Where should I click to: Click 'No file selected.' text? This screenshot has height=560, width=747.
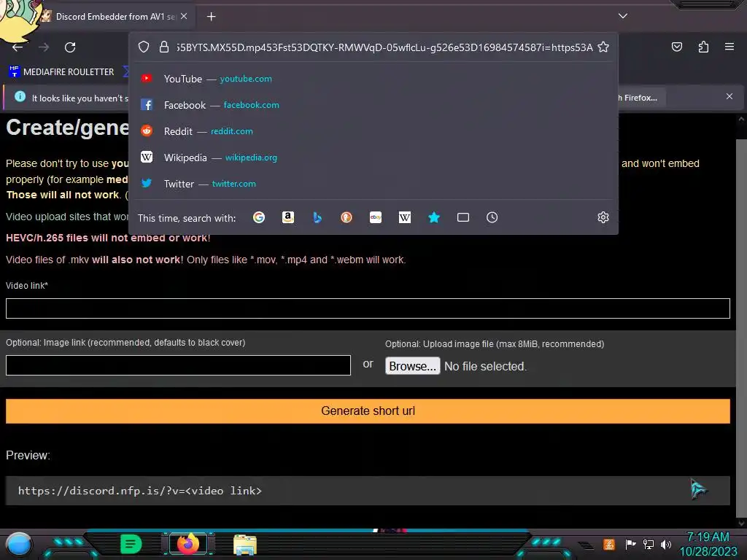pyautogui.click(x=485, y=366)
